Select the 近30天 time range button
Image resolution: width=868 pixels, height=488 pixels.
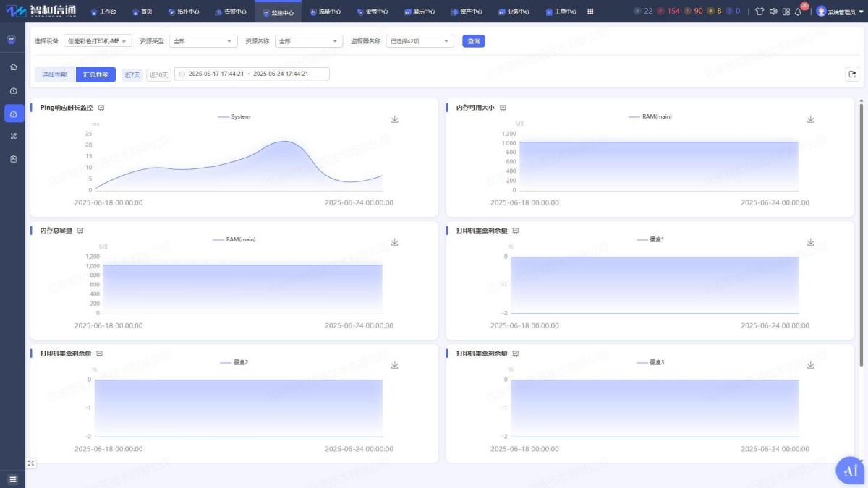pyautogui.click(x=158, y=74)
